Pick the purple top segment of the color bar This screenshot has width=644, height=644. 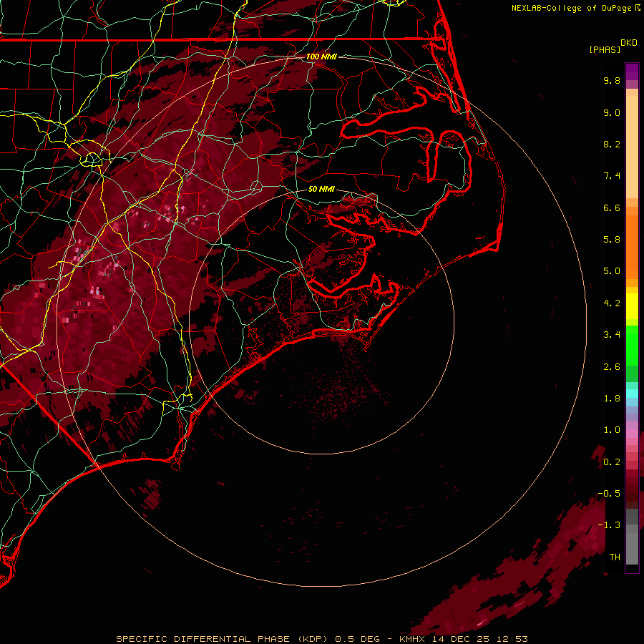632,72
